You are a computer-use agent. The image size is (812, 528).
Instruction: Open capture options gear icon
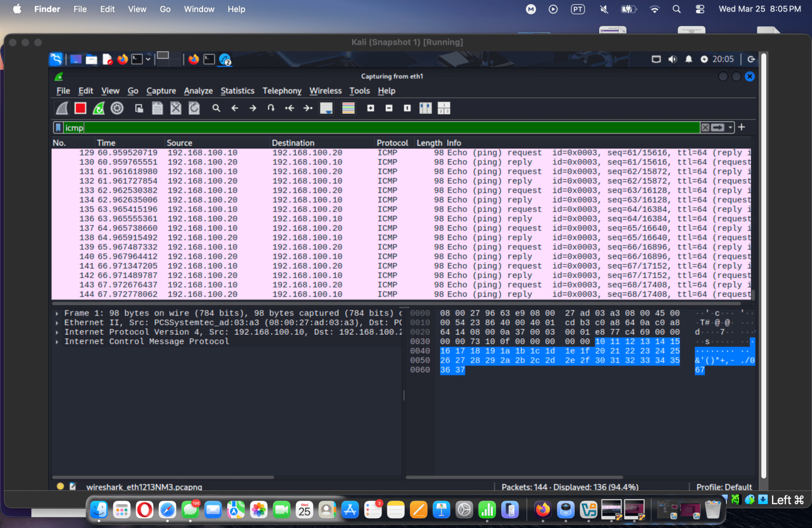[x=117, y=109]
